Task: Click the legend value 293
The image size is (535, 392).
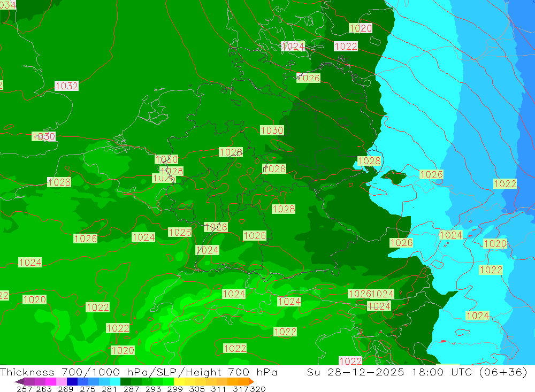Action: (x=153, y=389)
